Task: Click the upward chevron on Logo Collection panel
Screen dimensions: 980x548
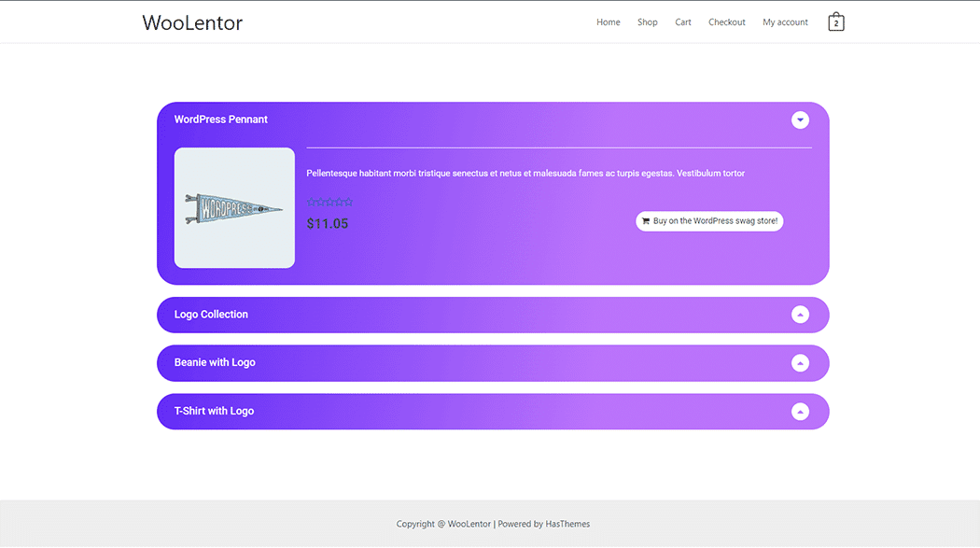Action: point(800,315)
